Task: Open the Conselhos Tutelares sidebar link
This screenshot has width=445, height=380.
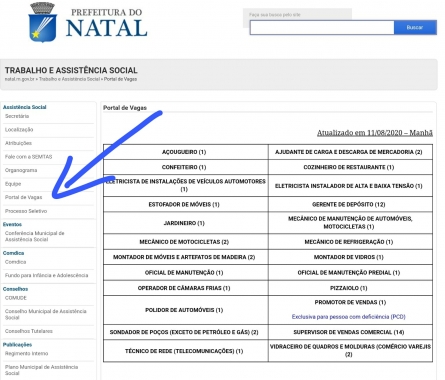Action: 29,331
